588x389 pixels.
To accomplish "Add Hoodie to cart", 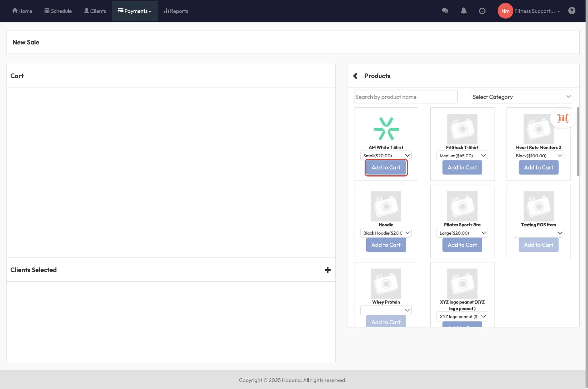I will pyautogui.click(x=386, y=245).
